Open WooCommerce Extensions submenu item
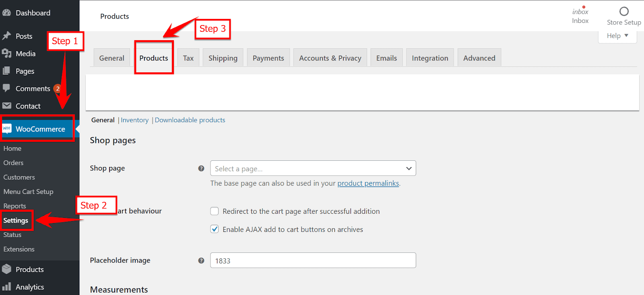Image resolution: width=644 pixels, height=295 pixels. click(x=19, y=249)
